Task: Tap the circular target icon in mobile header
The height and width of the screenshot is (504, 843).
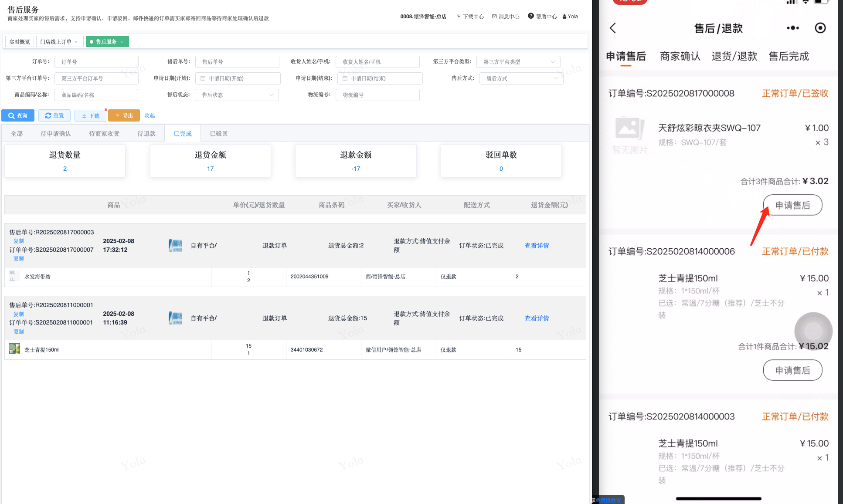Action: (x=820, y=28)
